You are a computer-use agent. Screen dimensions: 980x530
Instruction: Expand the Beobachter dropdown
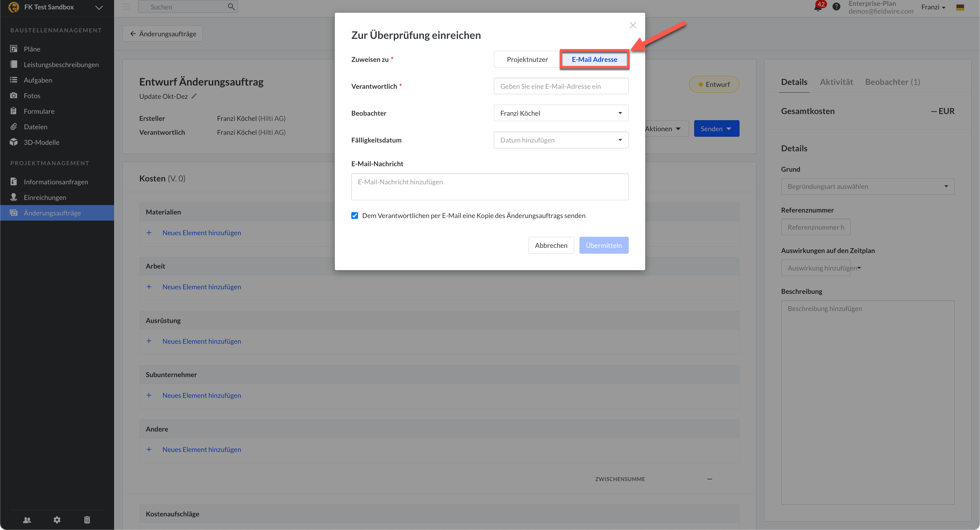tap(561, 113)
